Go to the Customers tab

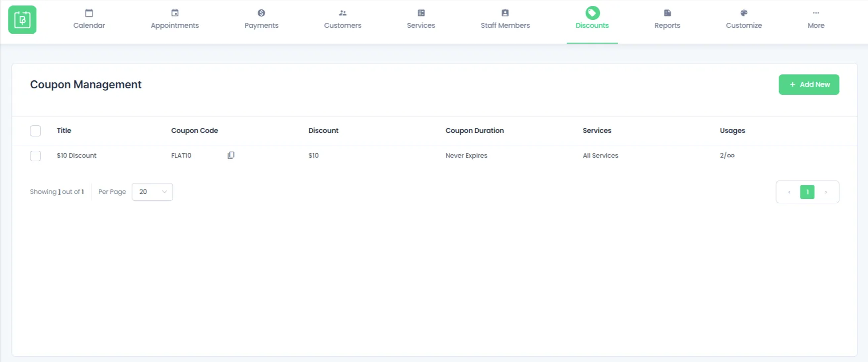coord(343,25)
